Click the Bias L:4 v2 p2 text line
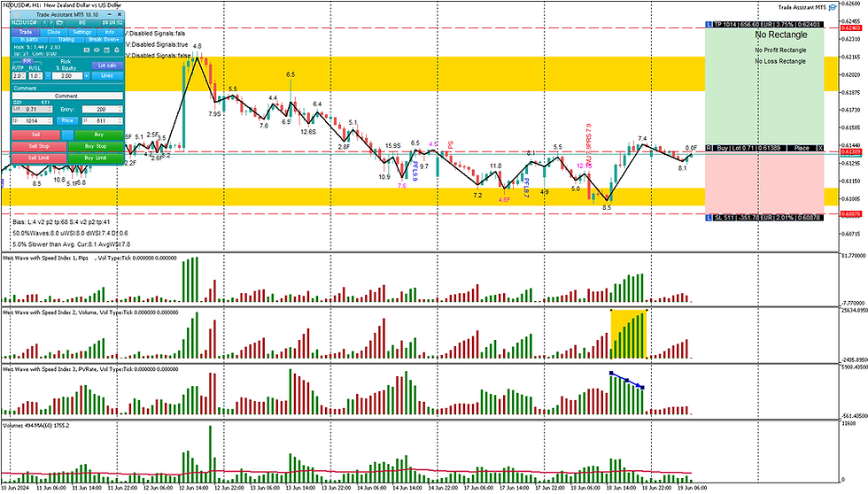The width and height of the screenshot is (868, 494). tap(61, 222)
